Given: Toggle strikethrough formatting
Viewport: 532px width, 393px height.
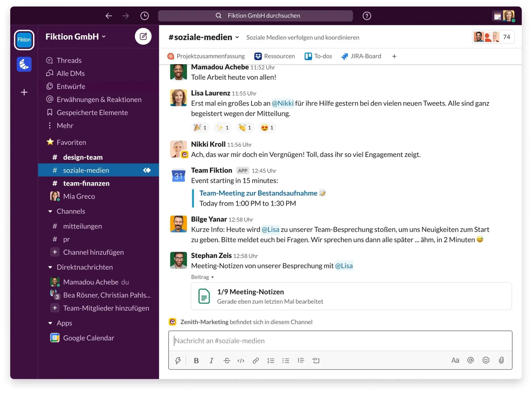Looking at the screenshot, I should click(227, 361).
